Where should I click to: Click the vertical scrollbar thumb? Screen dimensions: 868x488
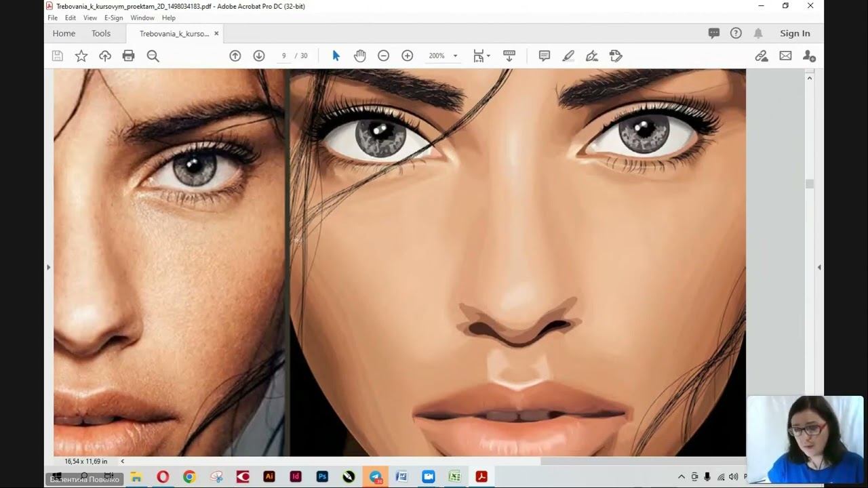809,184
